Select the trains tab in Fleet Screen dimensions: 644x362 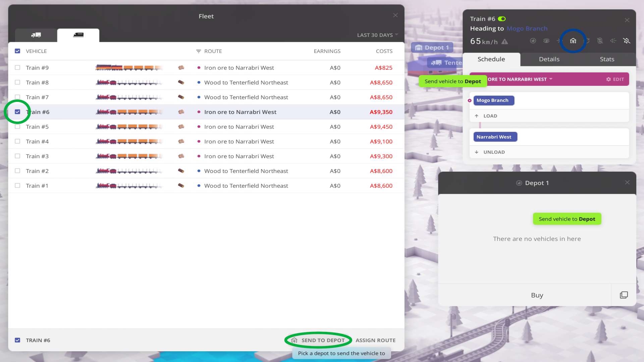(78, 35)
